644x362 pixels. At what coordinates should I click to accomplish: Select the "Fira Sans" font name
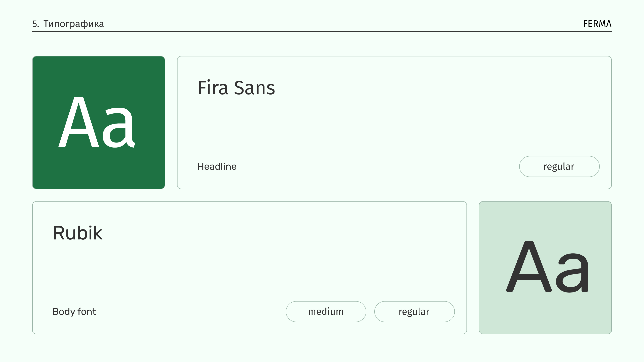pyautogui.click(x=236, y=88)
